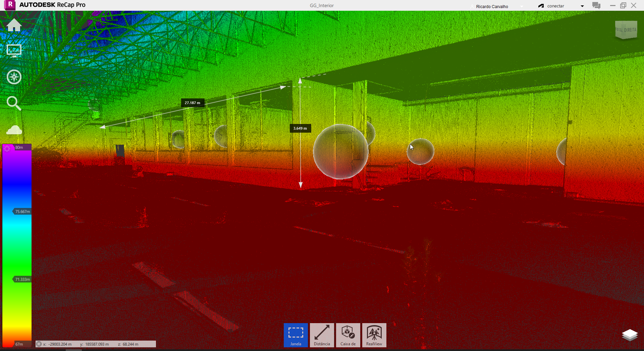Image resolution: width=644 pixels, height=351 pixels.
Task: Click the DIREITA face of ViewCube
Action: click(630, 30)
